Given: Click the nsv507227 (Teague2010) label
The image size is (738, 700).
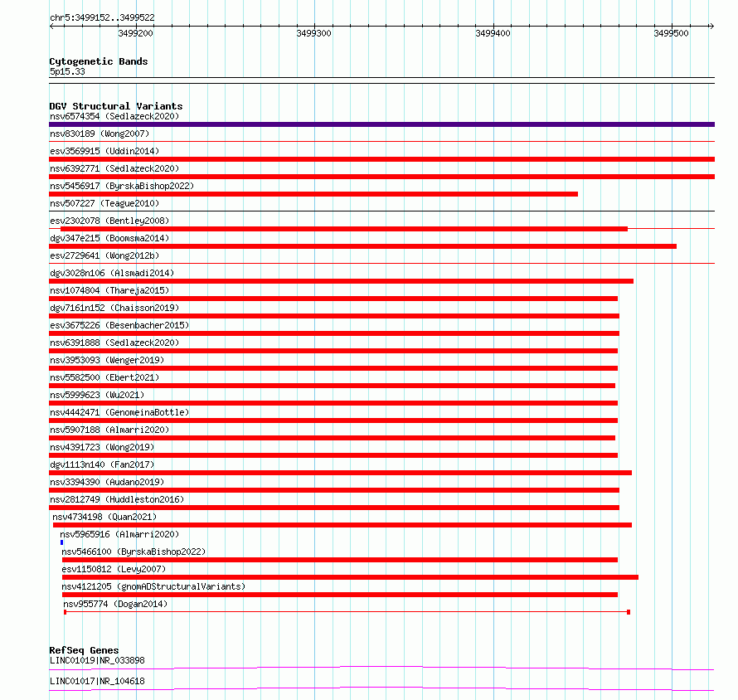Looking at the screenshot, I should [x=104, y=203].
